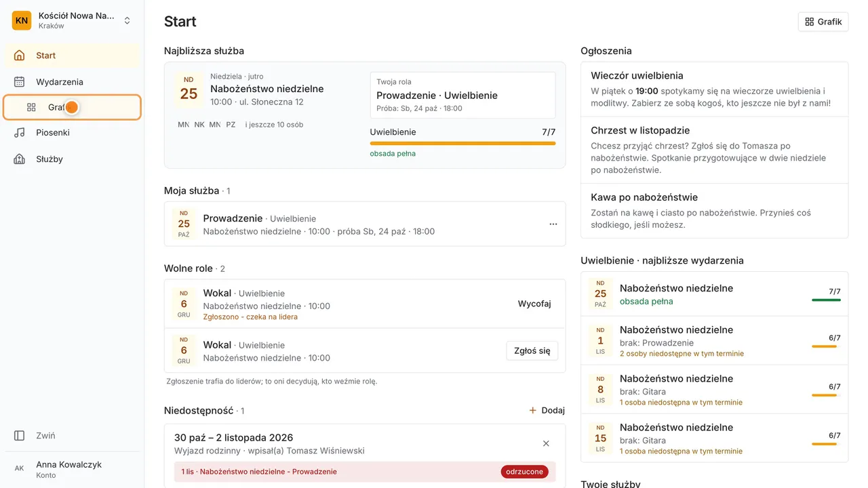The image size is (868, 488).
Task: Click the Uwielbienie 7/7 progress bar
Action: 462,143
